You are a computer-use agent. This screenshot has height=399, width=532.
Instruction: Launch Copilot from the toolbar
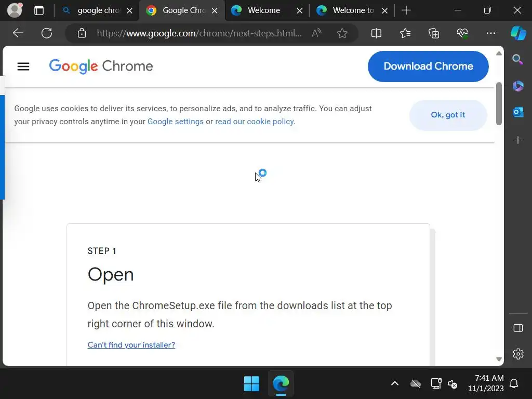coord(518,33)
